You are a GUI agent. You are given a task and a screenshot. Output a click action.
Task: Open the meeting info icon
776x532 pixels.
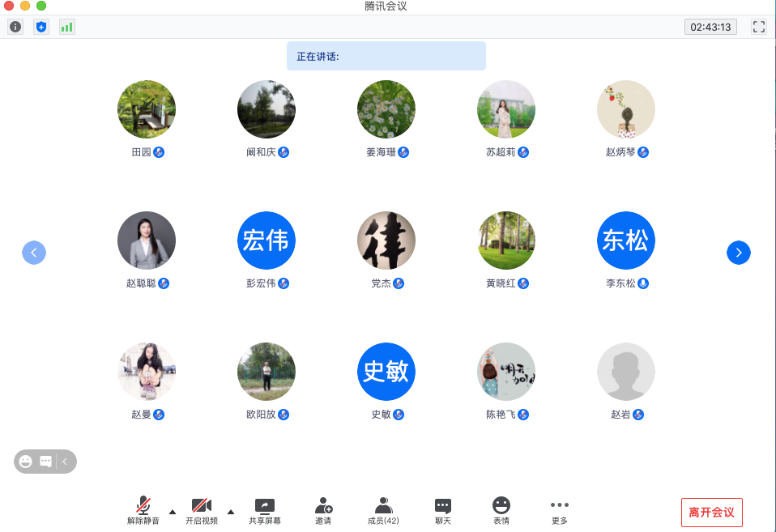pos(15,27)
